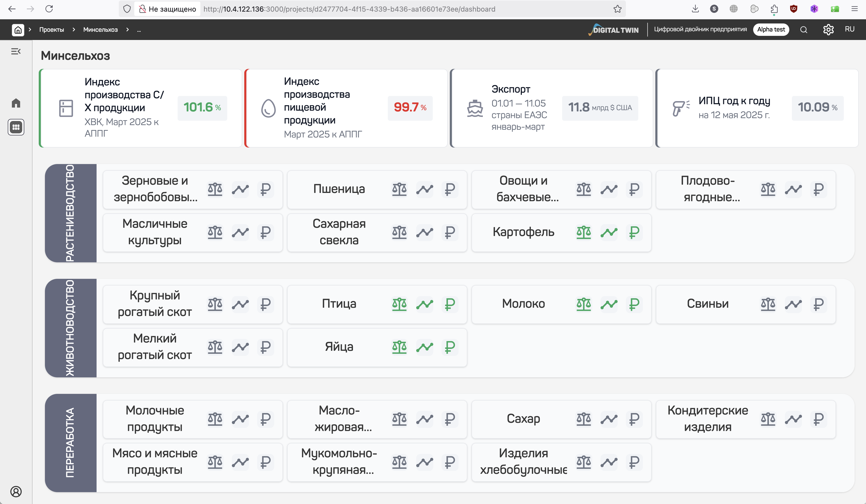
Task: Select the dashboard grid icon in sidebar
Action: [x=16, y=127]
